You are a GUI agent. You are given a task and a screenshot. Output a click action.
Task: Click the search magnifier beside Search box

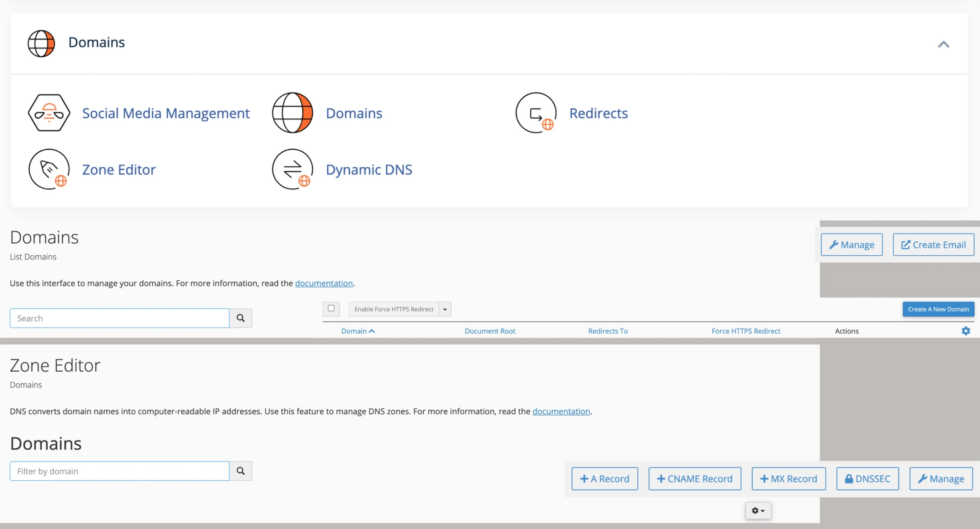coord(240,318)
